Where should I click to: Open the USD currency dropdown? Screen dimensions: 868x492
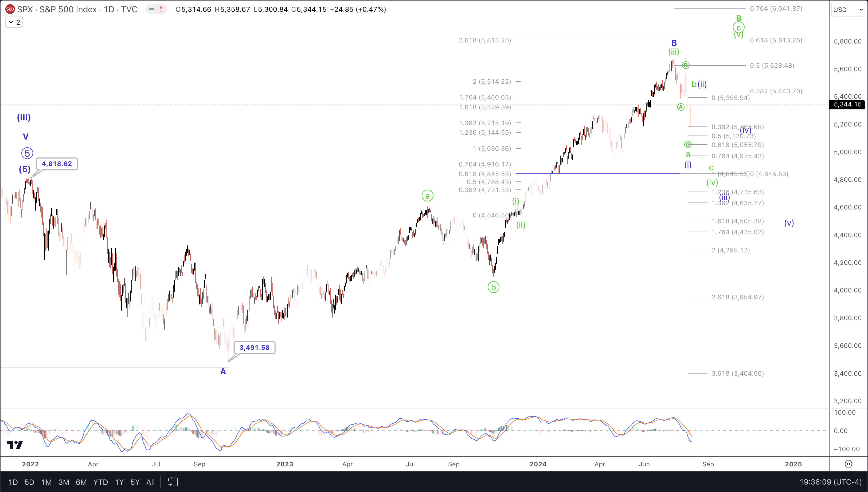pyautogui.click(x=848, y=10)
